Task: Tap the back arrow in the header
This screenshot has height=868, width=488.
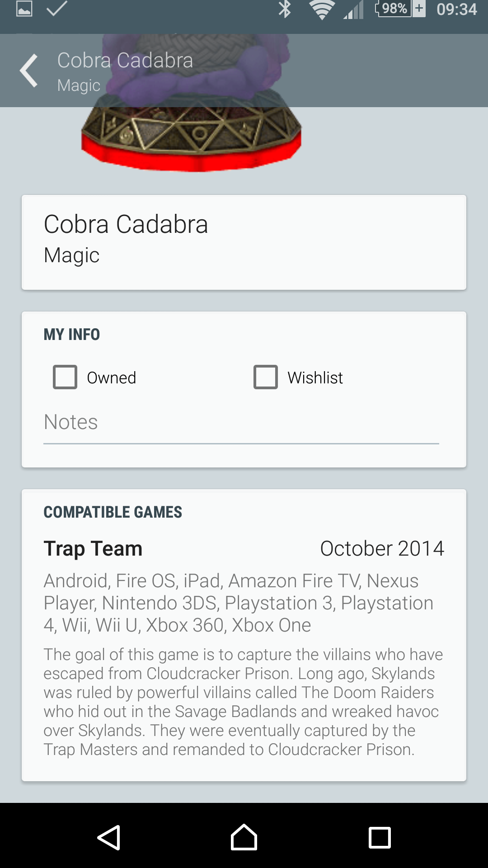Action: pyautogui.click(x=29, y=71)
